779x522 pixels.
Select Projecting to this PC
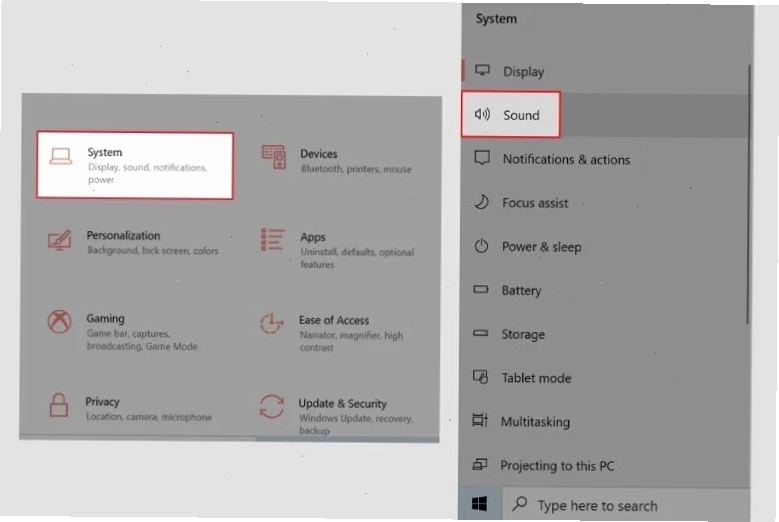[x=605, y=465]
